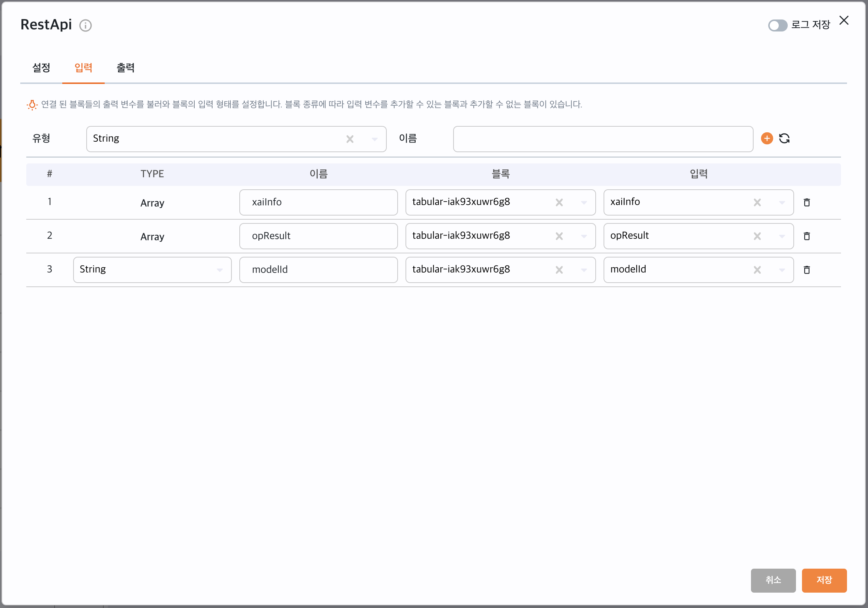The width and height of the screenshot is (868, 608).
Task: Expand the modelId 입력 dropdown
Action: point(782,270)
